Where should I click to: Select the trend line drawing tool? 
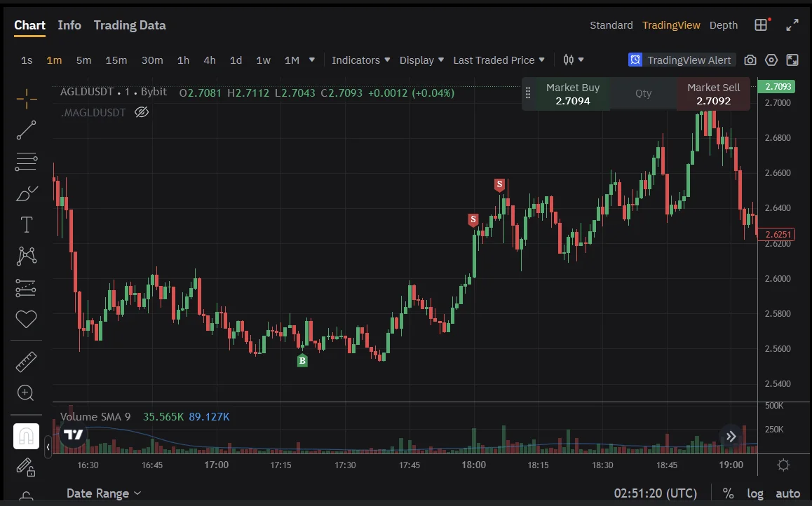[x=27, y=130]
